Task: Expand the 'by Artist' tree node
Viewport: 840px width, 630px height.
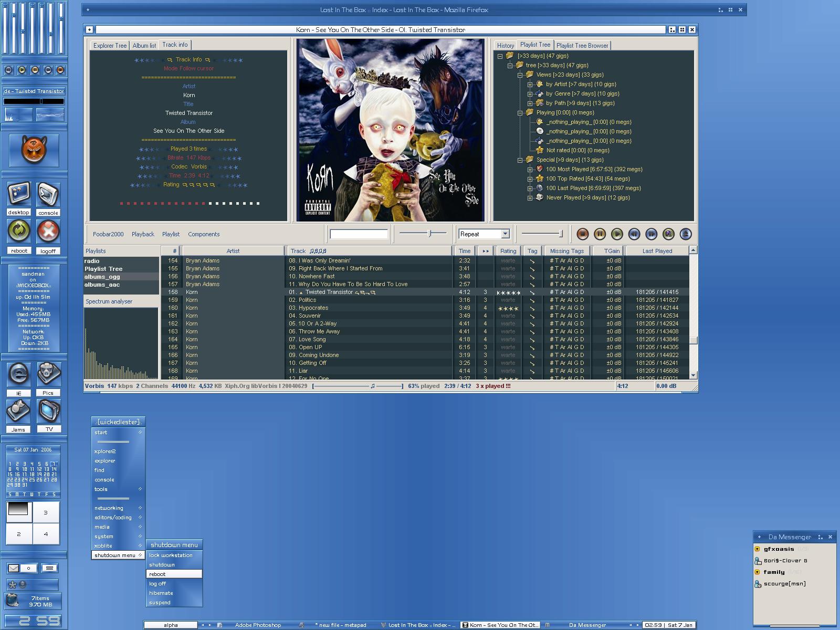Action: pos(530,85)
